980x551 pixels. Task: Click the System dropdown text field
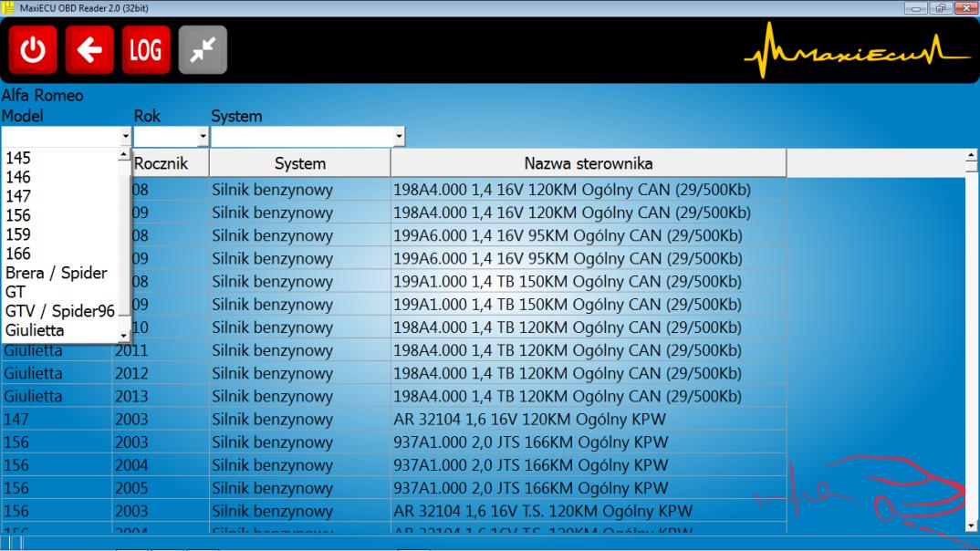point(303,136)
